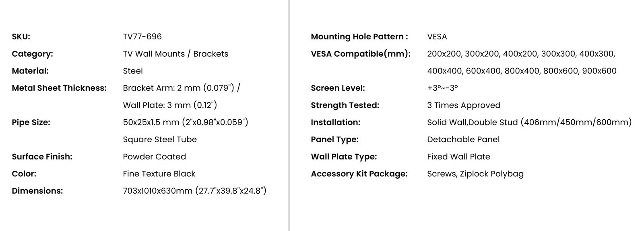Click the Powder Coated surface finish value

(154, 157)
